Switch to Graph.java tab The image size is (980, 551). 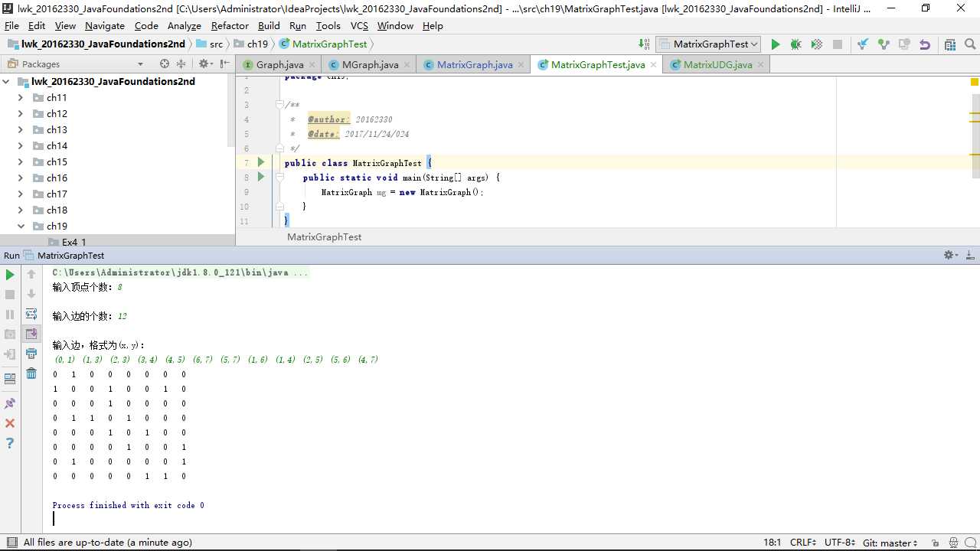coord(279,64)
